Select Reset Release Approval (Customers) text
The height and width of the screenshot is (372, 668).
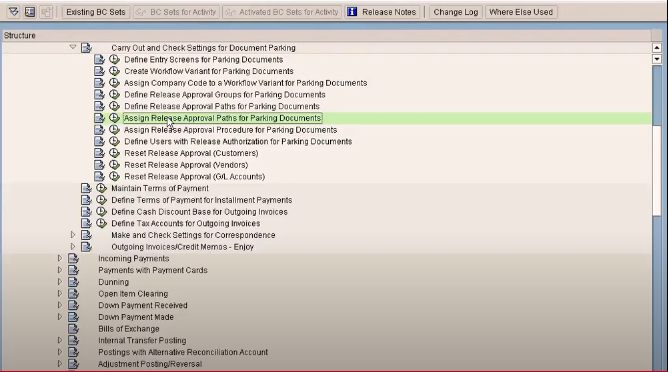tap(191, 153)
